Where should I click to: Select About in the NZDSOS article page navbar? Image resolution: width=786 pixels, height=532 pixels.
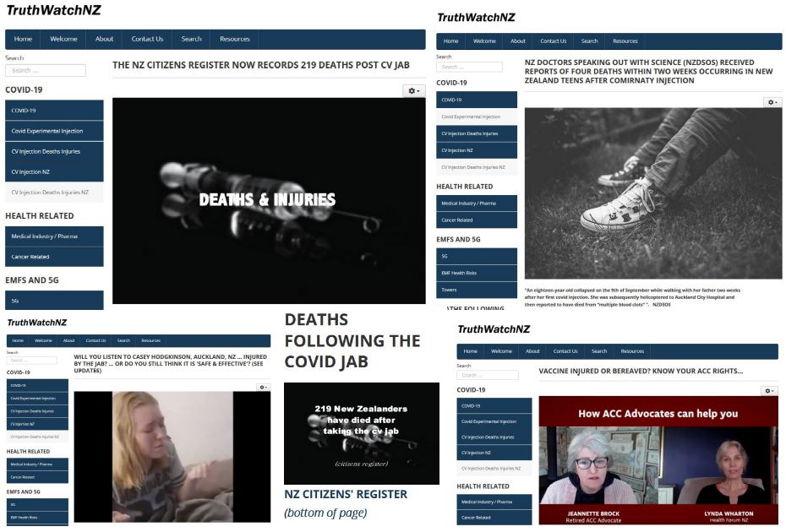[518, 41]
